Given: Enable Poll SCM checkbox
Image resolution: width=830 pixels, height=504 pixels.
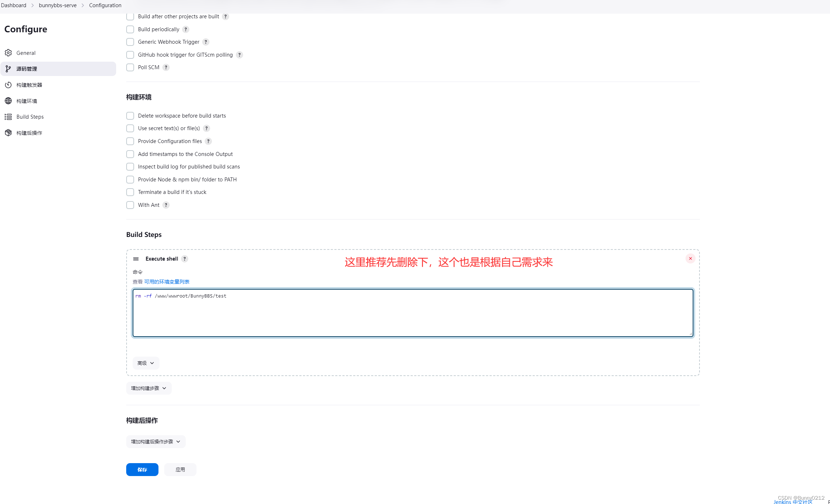Looking at the screenshot, I should coord(130,67).
